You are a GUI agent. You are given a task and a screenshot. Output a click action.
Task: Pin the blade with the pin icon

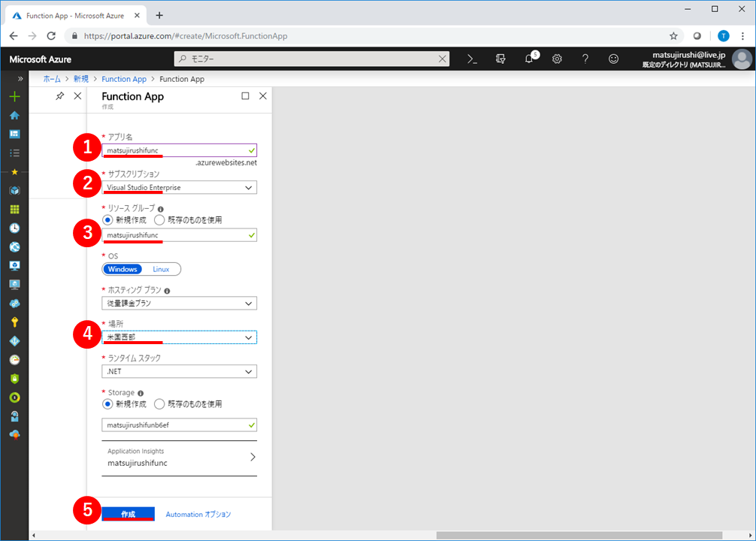coord(60,96)
